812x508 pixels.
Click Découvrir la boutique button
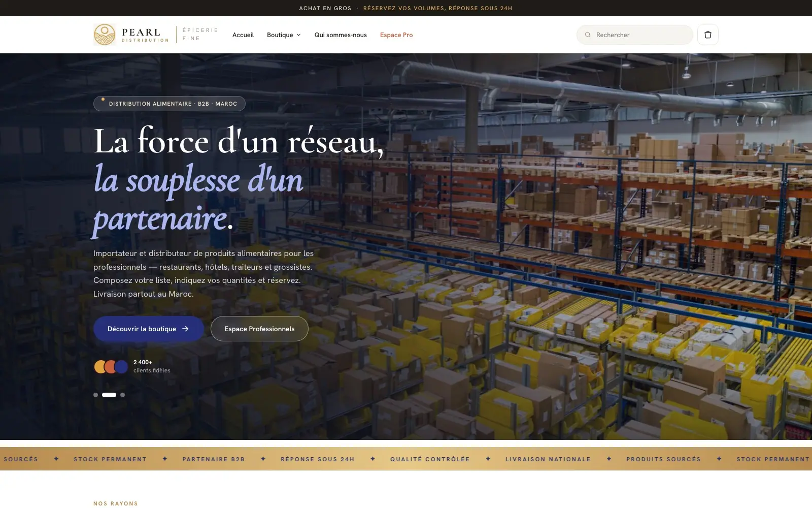point(149,329)
